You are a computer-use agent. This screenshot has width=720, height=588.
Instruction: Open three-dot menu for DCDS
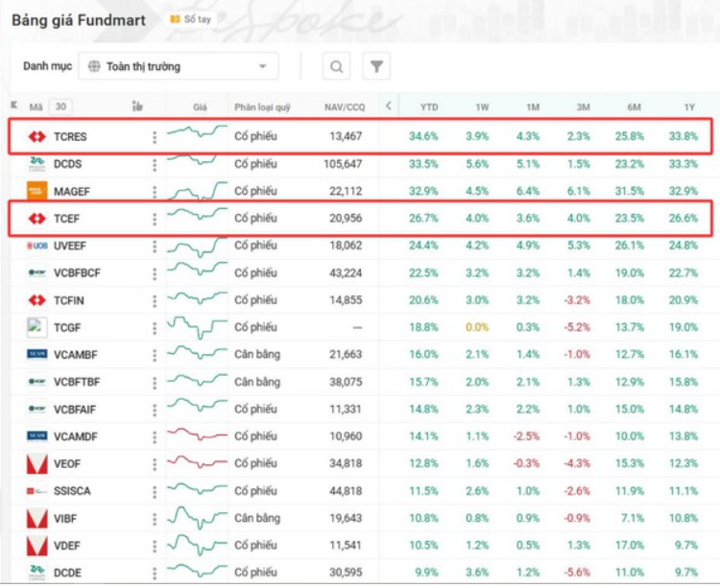pos(155,165)
